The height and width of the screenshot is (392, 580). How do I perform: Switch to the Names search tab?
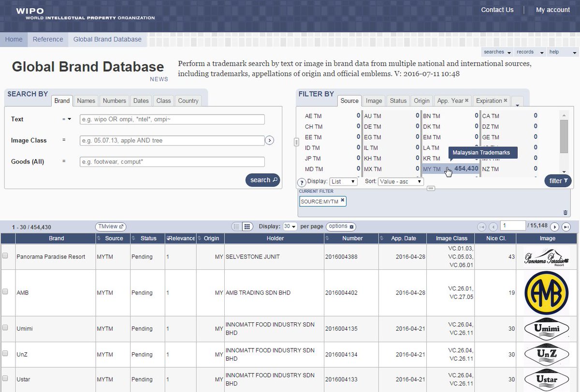[86, 101]
